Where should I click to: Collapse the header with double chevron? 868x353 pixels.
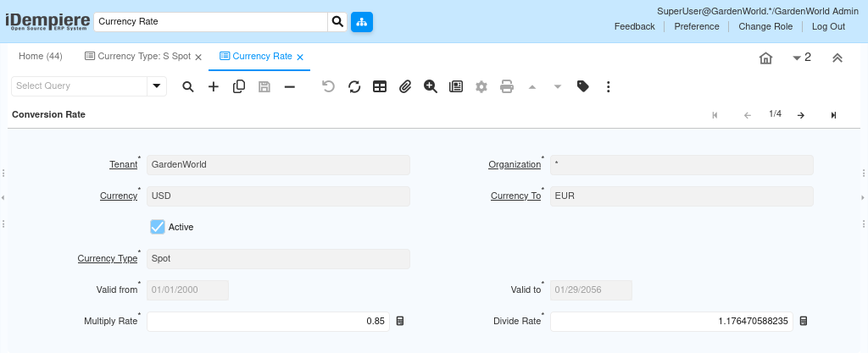[x=837, y=58]
